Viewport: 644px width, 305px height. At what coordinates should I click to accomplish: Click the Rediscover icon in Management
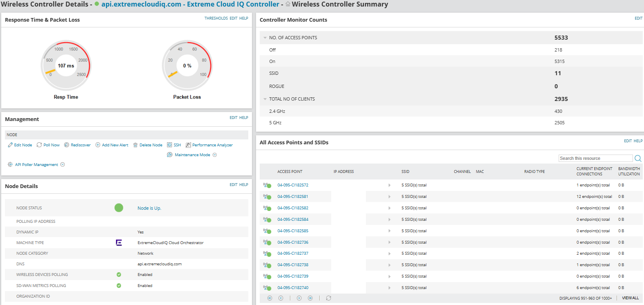[67, 145]
